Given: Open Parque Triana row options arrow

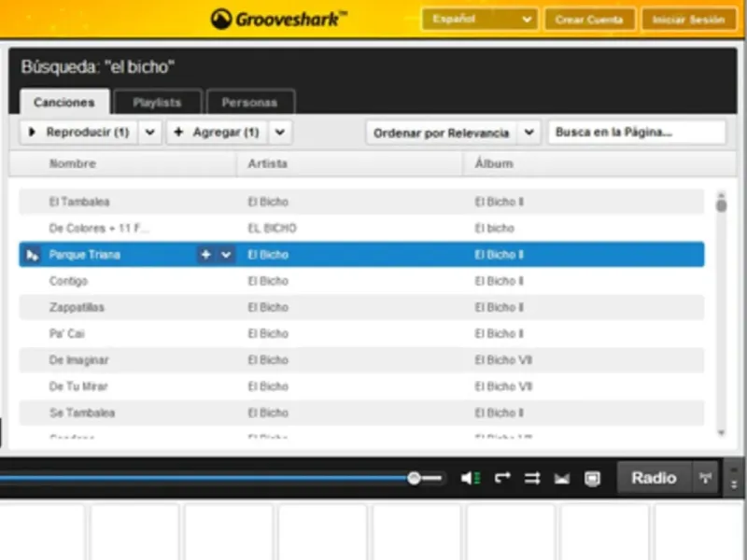Looking at the screenshot, I should click(x=226, y=255).
